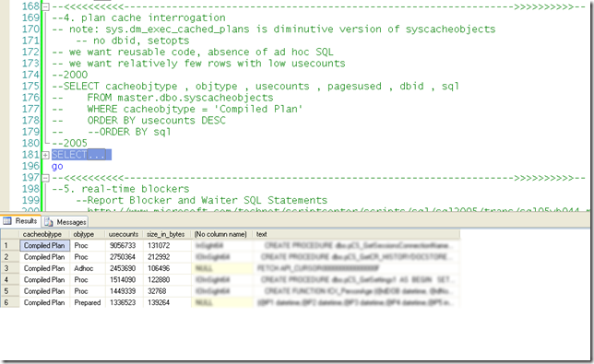Image resolution: width=594 pixels, height=364 pixels.
Task: Select results row header 1
Action: (x=10, y=245)
